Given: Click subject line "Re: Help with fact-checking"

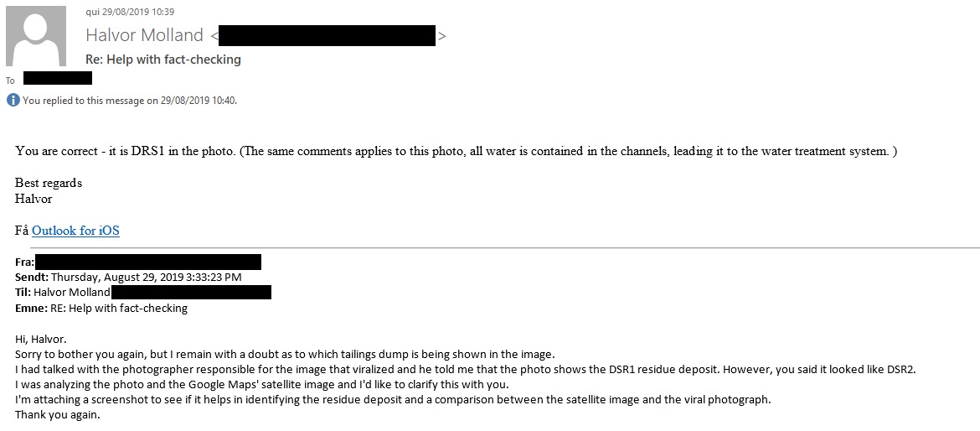Looking at the screenshot, I should tap(163, 60).
